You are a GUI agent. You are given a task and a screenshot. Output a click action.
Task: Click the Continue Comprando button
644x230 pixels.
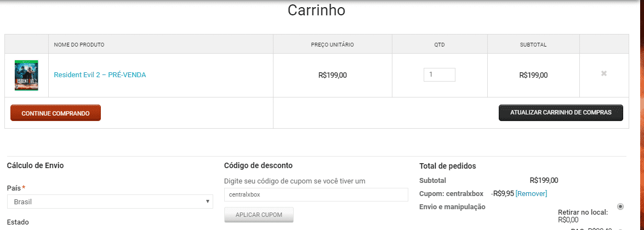point(55,113)
